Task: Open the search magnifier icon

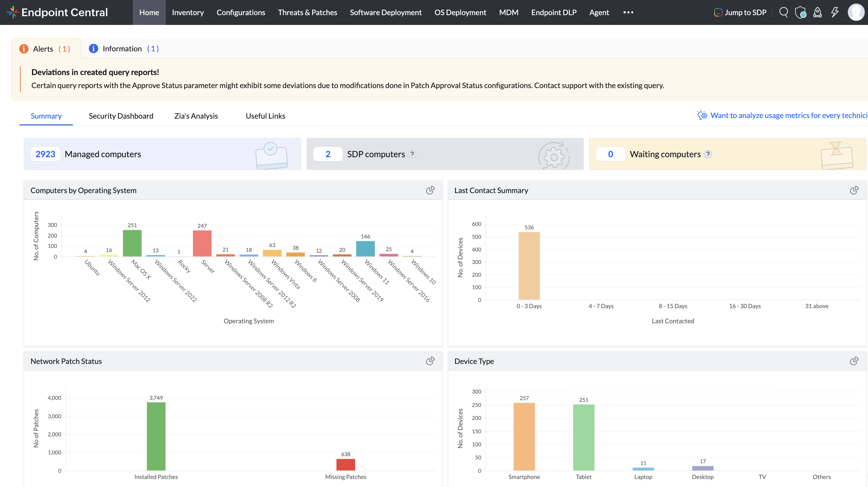Action: 784,12
